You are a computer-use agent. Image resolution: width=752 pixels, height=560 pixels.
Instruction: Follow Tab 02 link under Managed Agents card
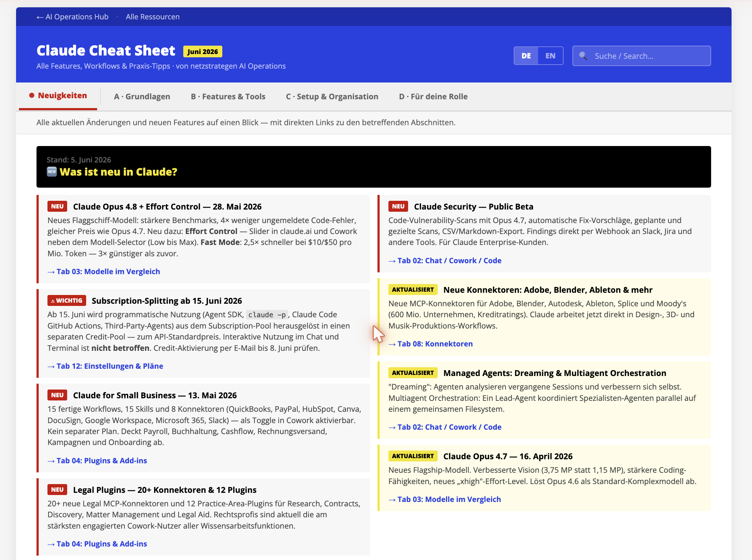tap(445, 427)
